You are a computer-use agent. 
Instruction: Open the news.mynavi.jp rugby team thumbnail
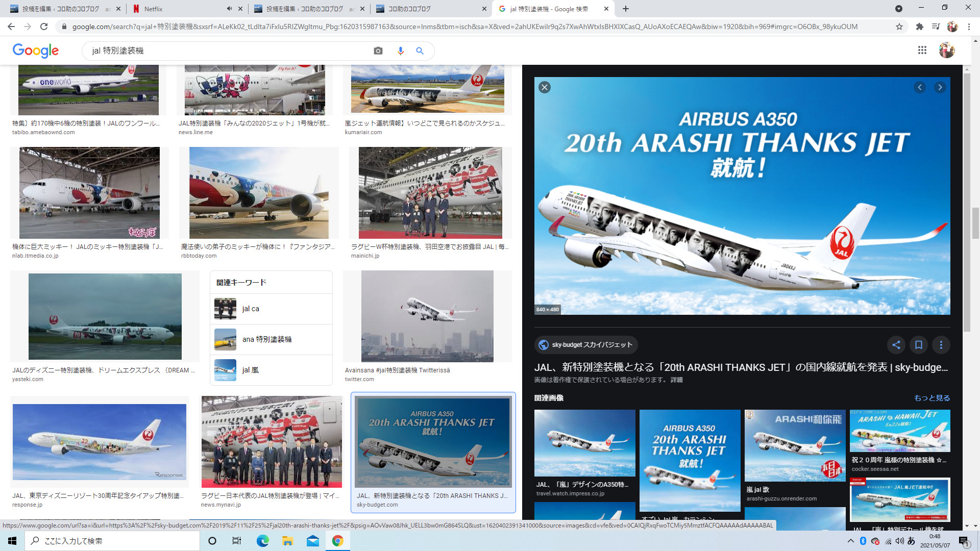coord(272,442)
